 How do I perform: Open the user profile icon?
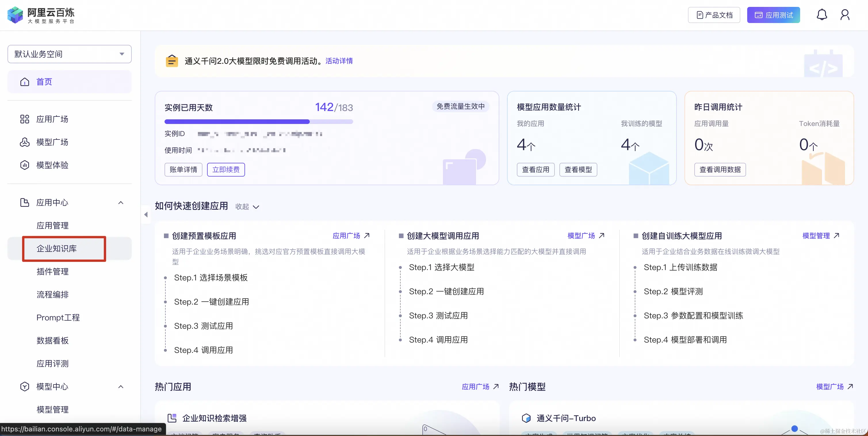pos(844,15)
